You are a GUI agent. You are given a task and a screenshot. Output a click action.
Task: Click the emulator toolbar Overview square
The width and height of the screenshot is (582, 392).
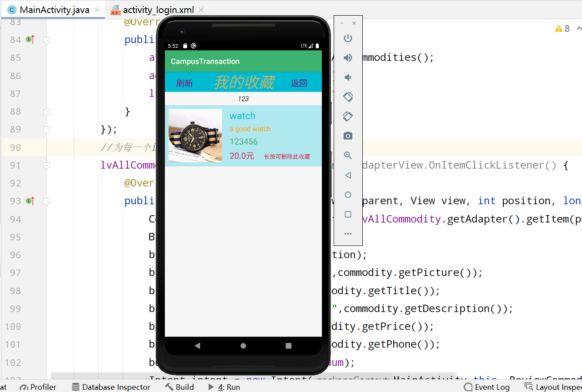(x=348, y=214)
